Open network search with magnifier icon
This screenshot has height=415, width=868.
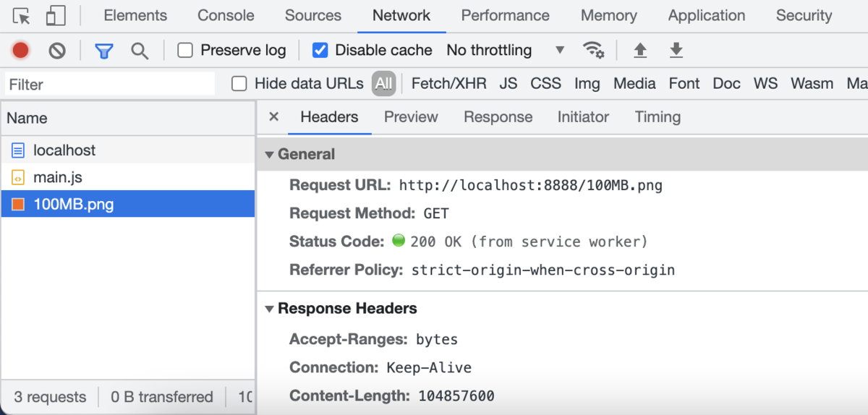tap(140, 51)
